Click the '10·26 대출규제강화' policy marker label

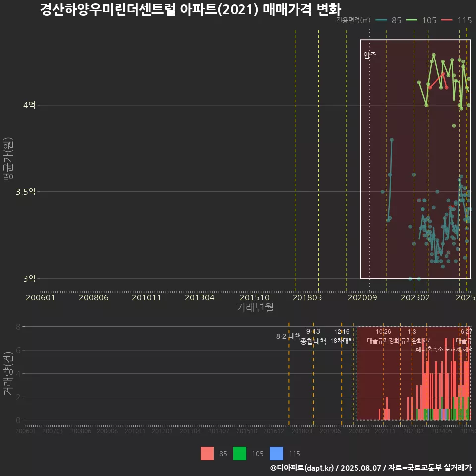click(x=383, y=336)
